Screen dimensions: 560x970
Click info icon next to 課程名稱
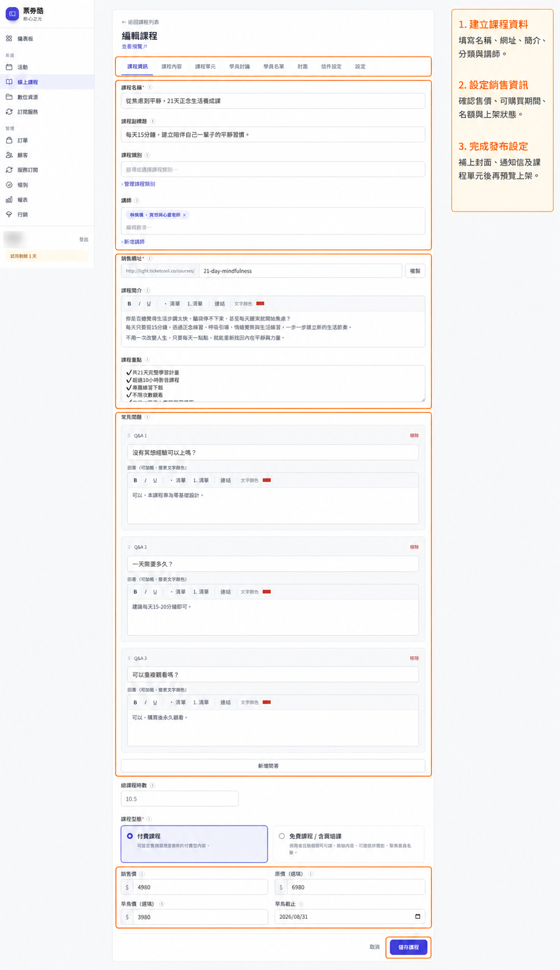click(x=149, y=88)
